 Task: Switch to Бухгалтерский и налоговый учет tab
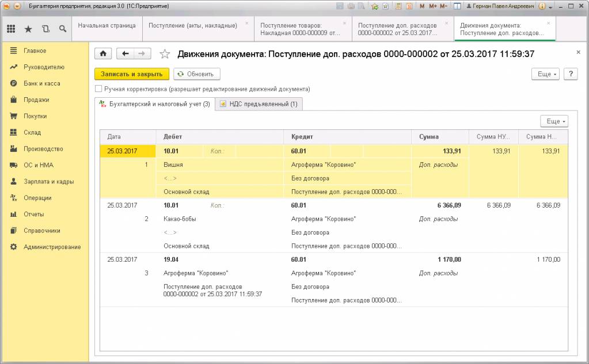(x=155, y=104)
